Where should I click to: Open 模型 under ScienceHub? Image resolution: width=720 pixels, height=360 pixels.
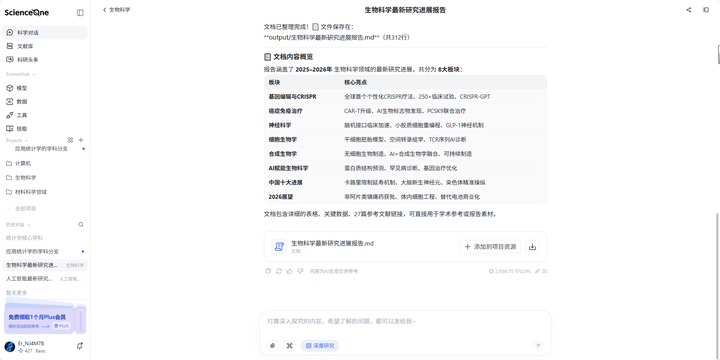point(45,88)
